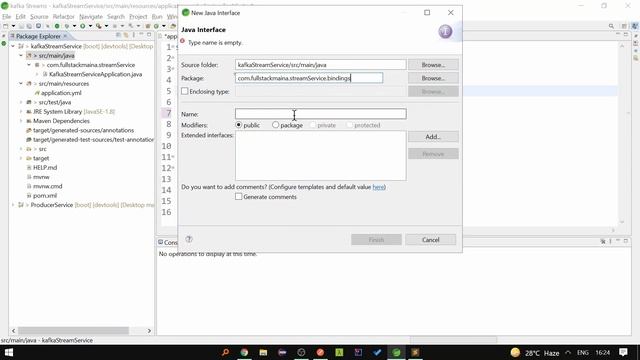Image resolution: width=640 pixels, height=360 pixels.
Task: Click into the Name input field
Action: (321, 114)
